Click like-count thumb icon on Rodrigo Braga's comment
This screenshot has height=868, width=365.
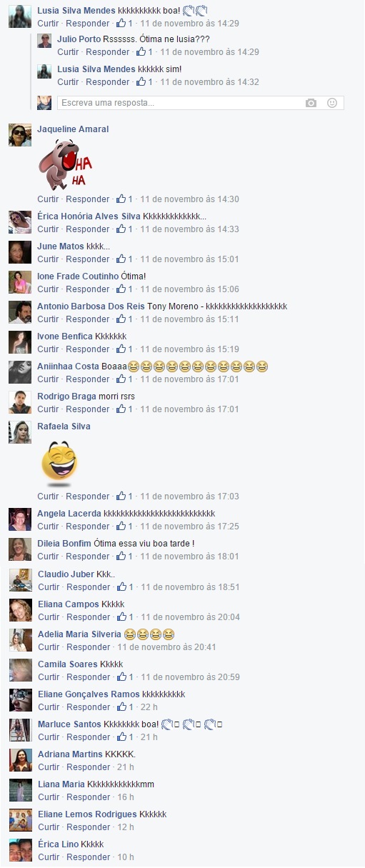tap(121, 409)
